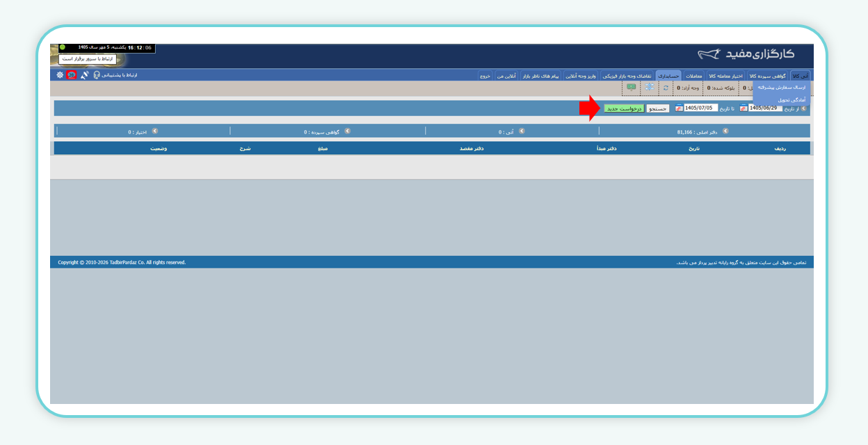Click the TadbirPardaz copyright text
Image resolution: width=868 pixels, height=445 pixels.
point(122,262)
